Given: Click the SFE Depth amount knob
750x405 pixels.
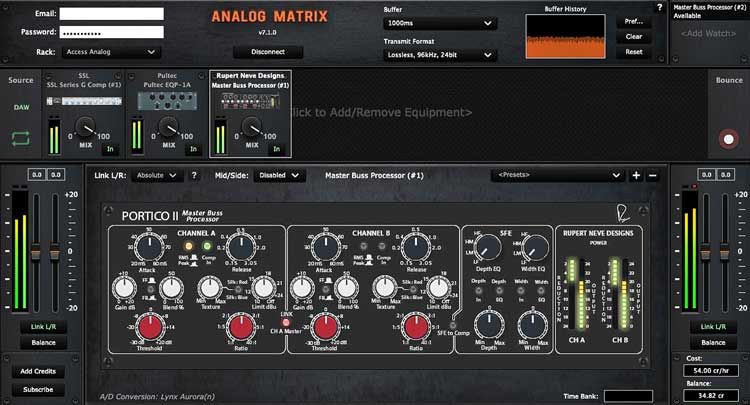Looking at the screenshot, I should tap(489, 325).
